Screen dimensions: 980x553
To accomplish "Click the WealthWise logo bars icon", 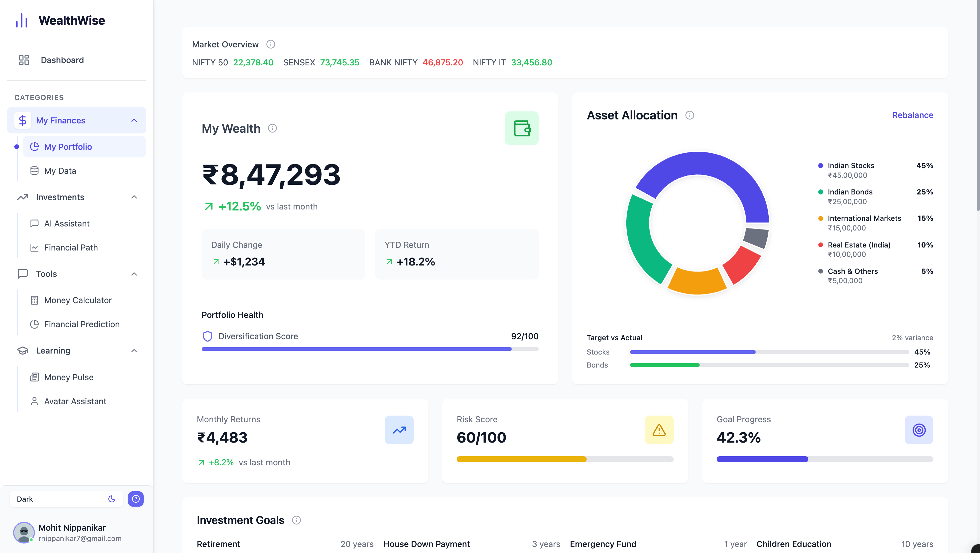I will pos(22,21).
